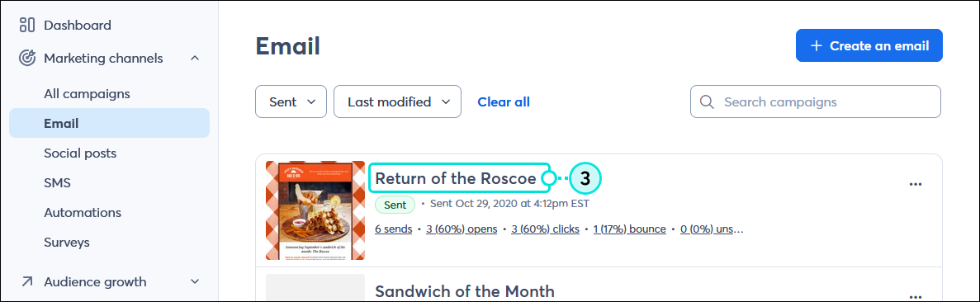This screenshot has width=980, height=302.
Task: Collapse the Marketing channels section
Action: 194,58
